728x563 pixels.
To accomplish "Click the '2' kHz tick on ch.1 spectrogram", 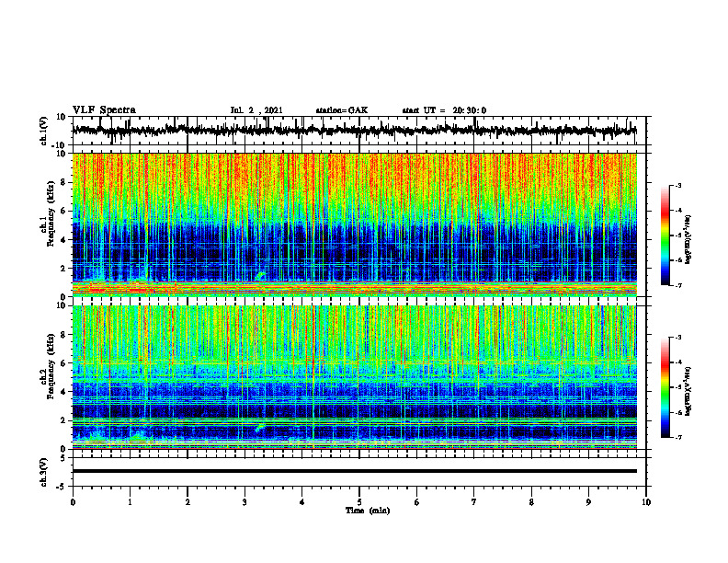I will click(63, 269).
